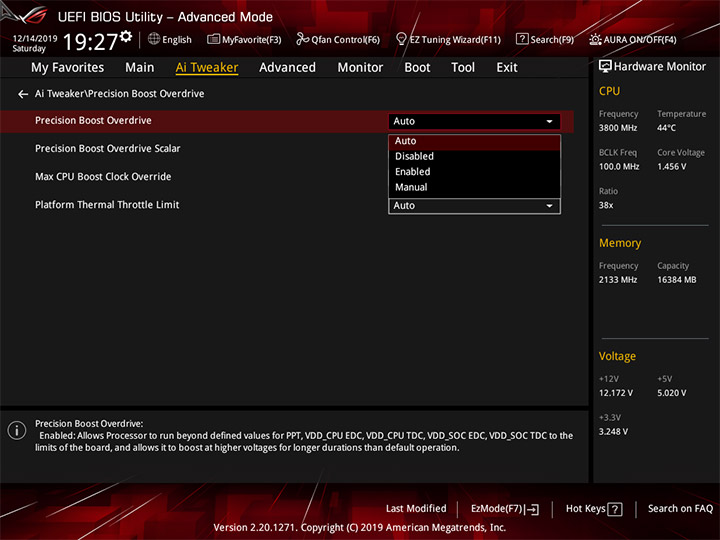Switch to EzMode(F7)

click(x=497, y=509)
